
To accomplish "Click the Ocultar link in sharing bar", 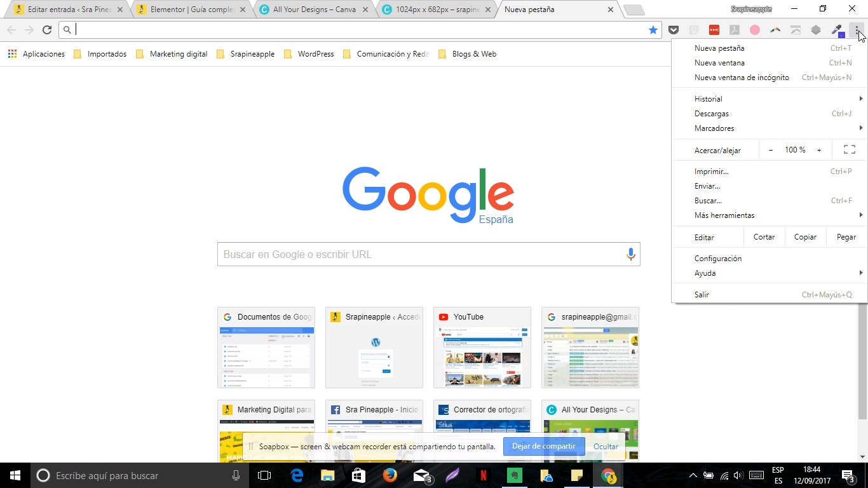I will 606,447.
